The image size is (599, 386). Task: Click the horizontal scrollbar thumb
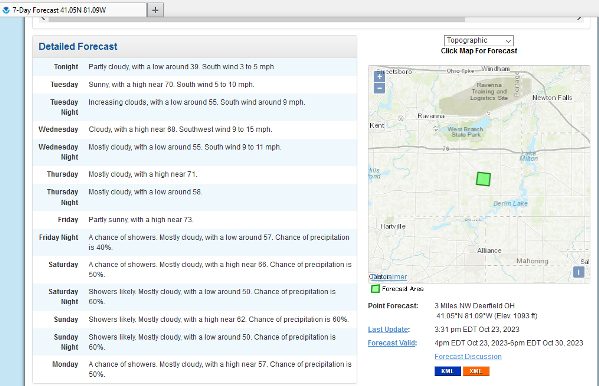click(256, 19)
